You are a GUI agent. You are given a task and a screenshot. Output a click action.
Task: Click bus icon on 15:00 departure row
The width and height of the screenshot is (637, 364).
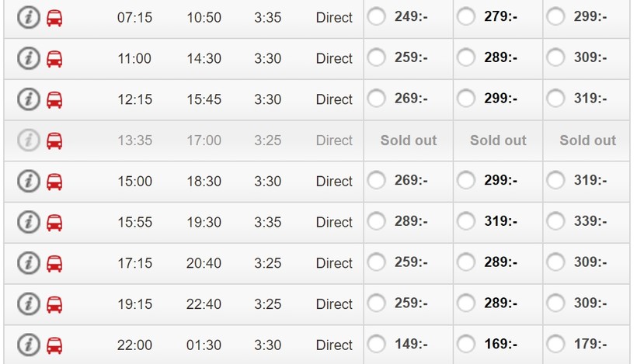54,182
